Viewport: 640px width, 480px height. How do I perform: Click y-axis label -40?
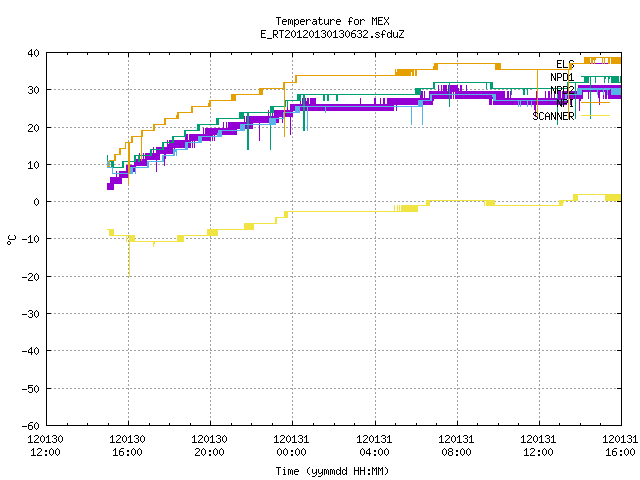pos(31,351)
